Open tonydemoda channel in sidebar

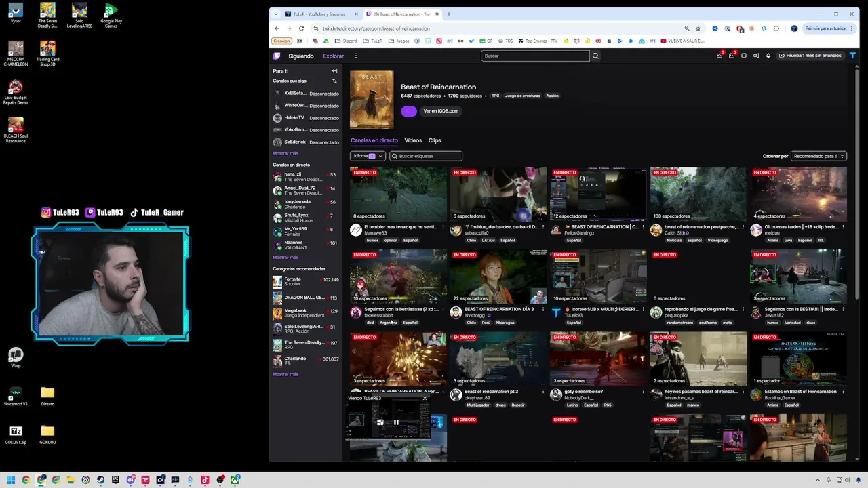pyautogui.click(x=304, y=204)
